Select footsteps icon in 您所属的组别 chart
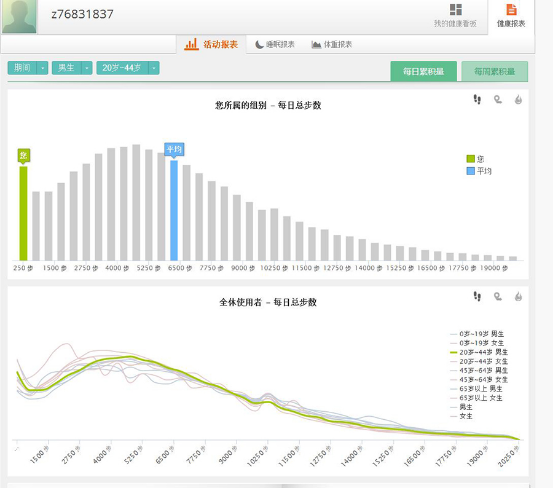Viewport: 554px width, 489px height. (477, 100)
